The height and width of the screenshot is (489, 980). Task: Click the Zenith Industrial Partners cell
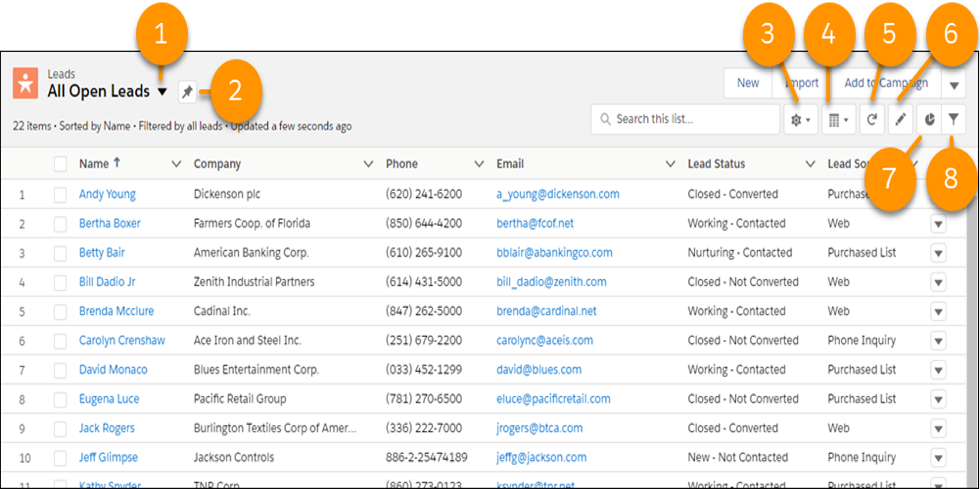tap(254, 282)
